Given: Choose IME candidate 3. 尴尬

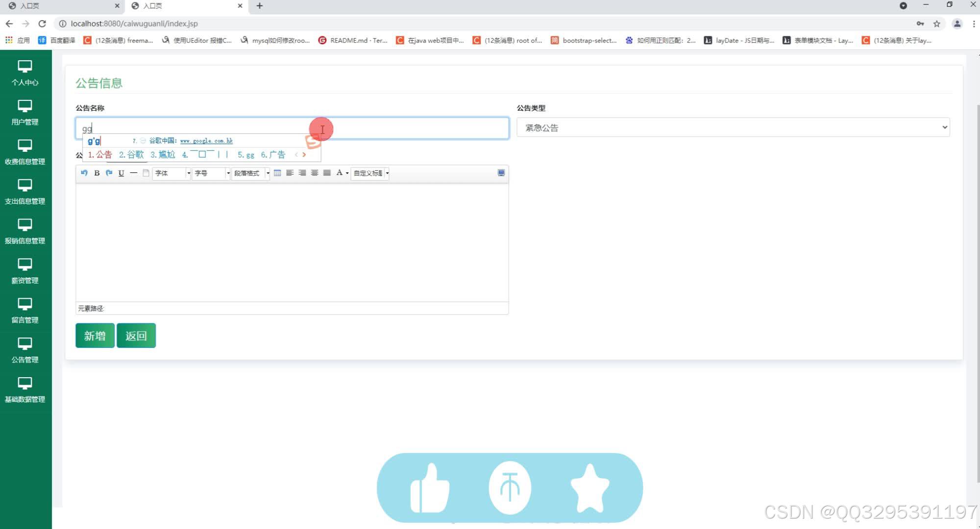Looking at the screenshot, I should pos(163,154).
